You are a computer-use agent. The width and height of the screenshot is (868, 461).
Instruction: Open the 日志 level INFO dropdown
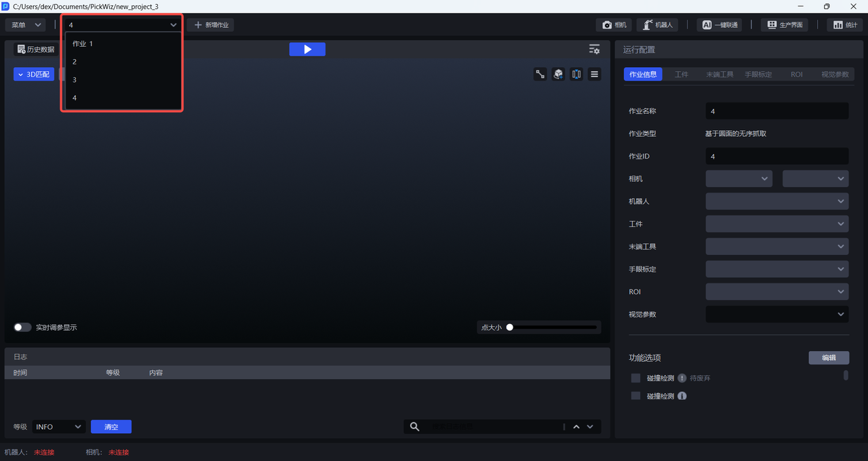(x=58, y=426)
